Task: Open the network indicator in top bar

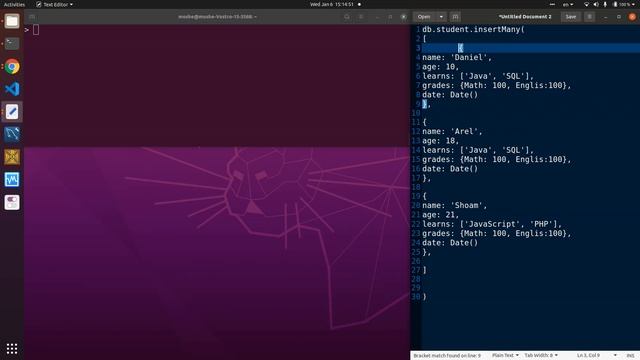Action: (587, 4)
